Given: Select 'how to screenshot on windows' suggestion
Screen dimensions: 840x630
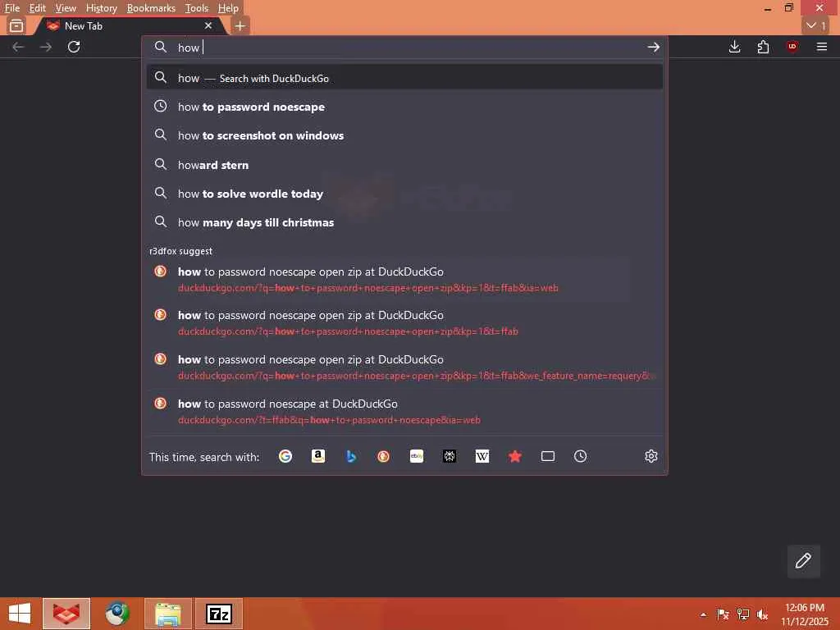Looking at the screenshot, I should tap(404, 135).
